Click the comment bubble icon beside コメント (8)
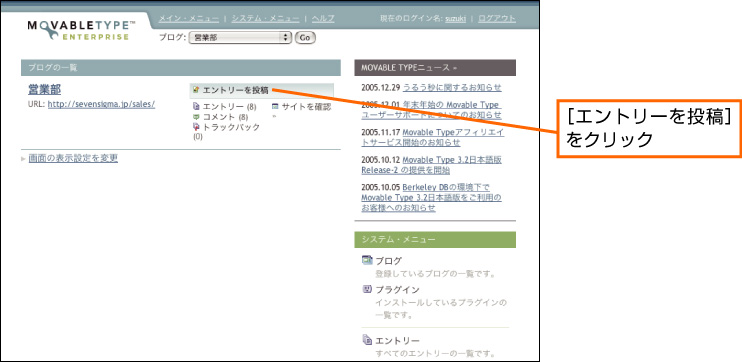This screenshot has height=362, width=742. click(196, 116)
